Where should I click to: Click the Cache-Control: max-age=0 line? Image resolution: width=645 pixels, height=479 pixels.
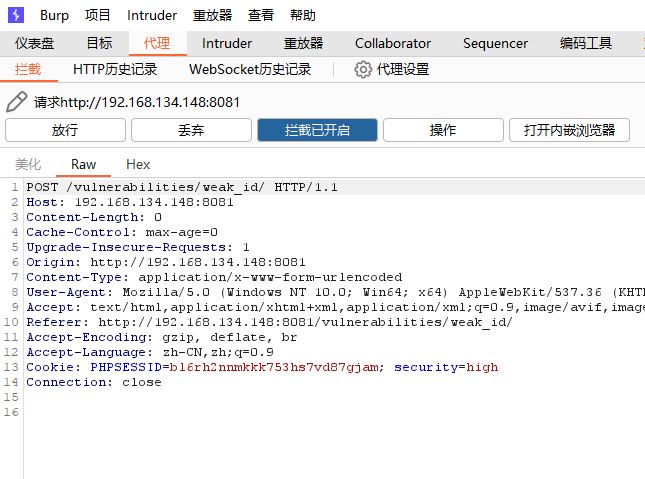(122, 232)
